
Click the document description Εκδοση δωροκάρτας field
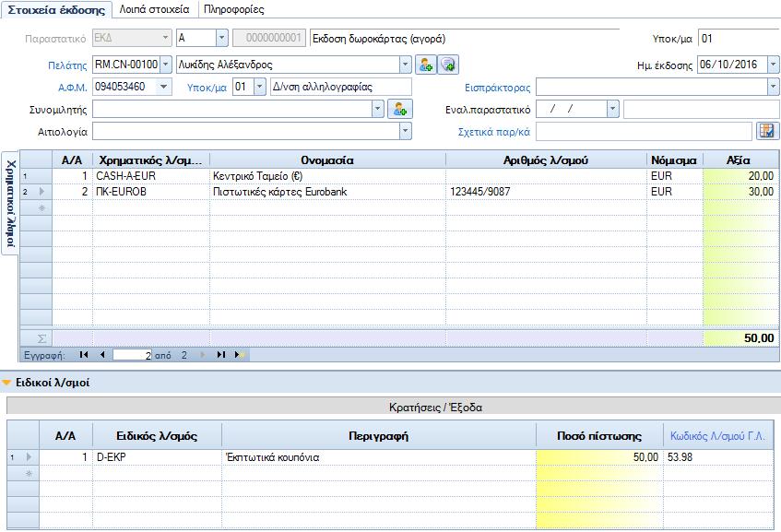pos(464,39)
